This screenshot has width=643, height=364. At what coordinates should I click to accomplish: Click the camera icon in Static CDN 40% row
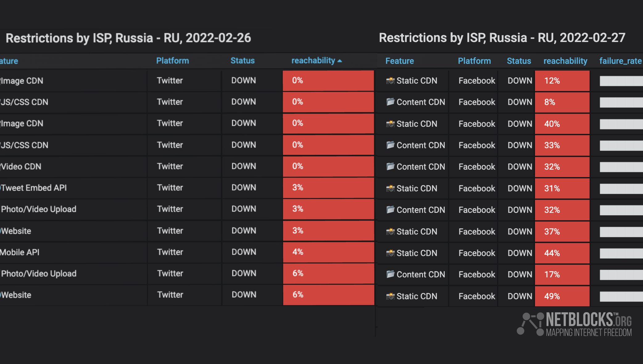(x=390, y=124)
